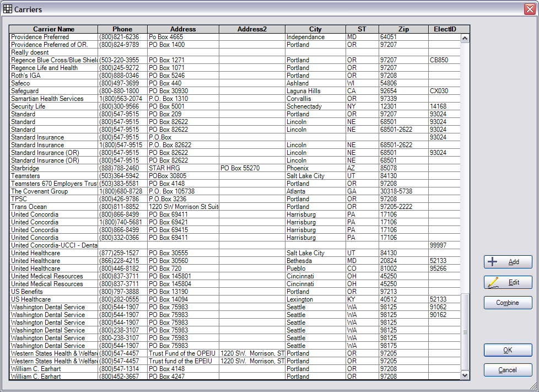Click address 'Trust Fund of the OPEIU'

tap(182, 353)
